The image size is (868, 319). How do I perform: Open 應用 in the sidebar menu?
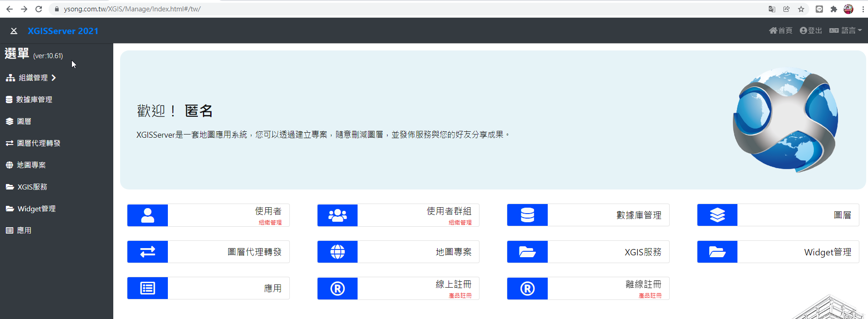tap(19, 230)
